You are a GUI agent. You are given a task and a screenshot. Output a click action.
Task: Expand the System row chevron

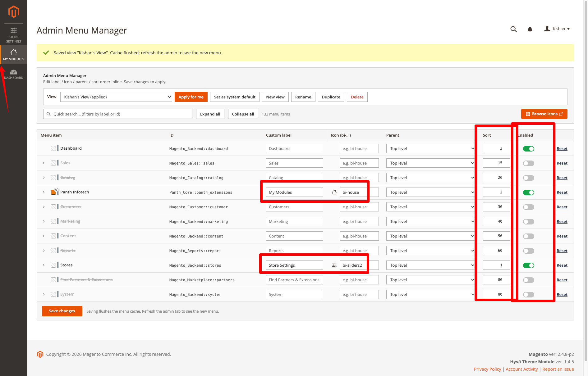(x=44, y=294)
